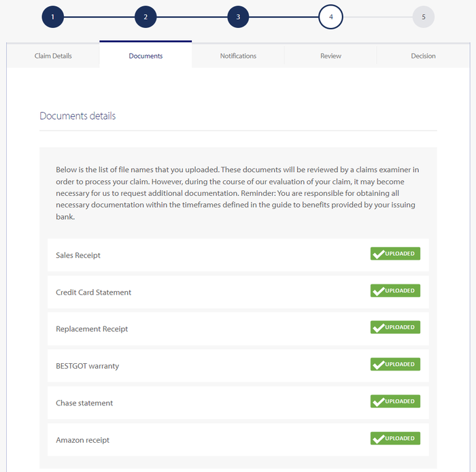Click the Documents details heading

click(78, 116)
